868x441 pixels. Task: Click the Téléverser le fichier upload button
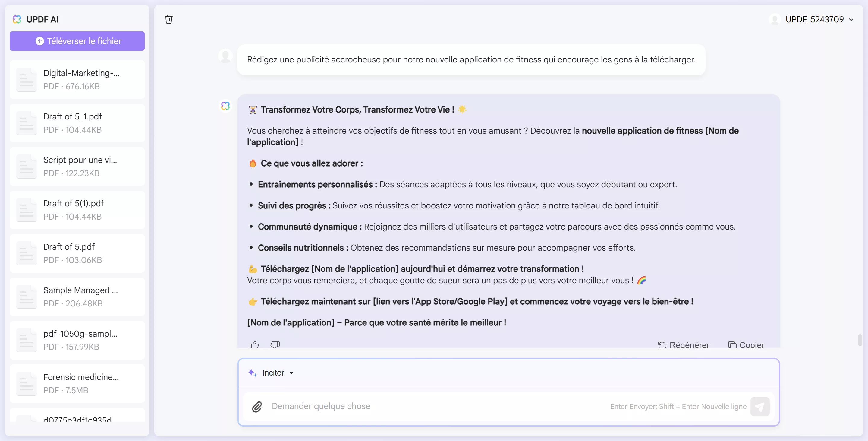[x=77, y=41]
